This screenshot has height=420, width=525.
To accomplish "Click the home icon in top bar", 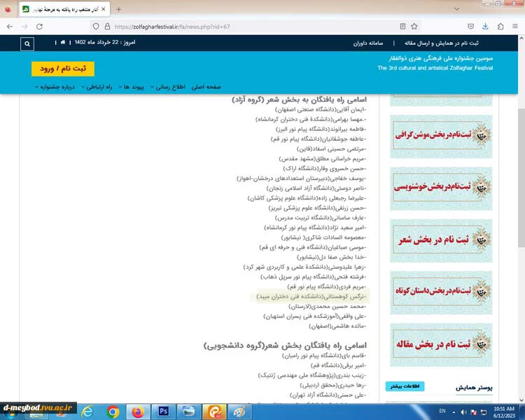I will (x=62, y=42).
